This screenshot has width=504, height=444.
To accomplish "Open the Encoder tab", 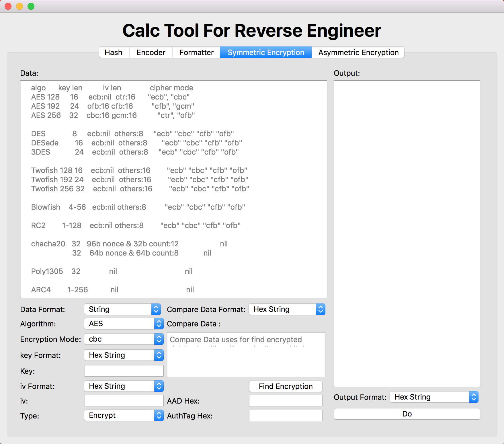I will pyautogui.click(x=151, y=52).
